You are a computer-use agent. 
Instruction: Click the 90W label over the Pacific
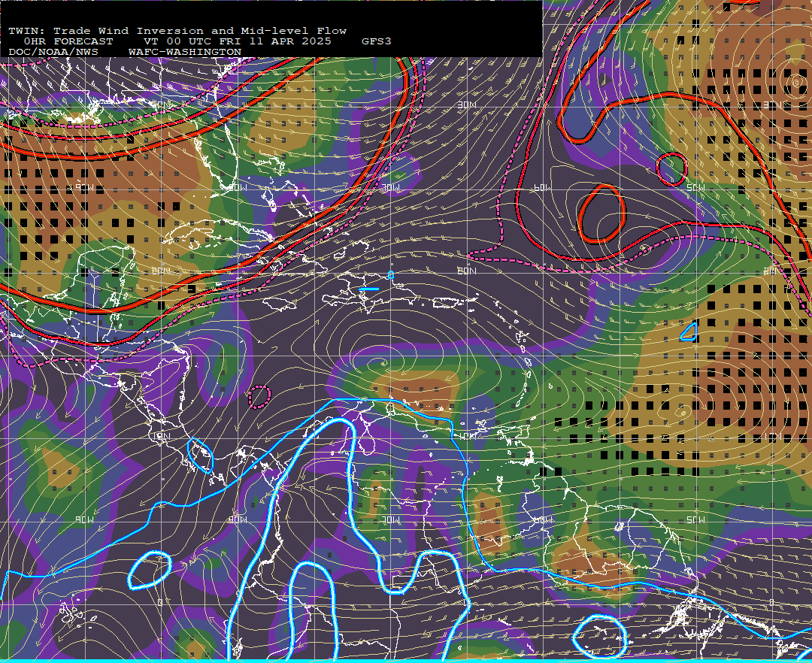point(84,519)
